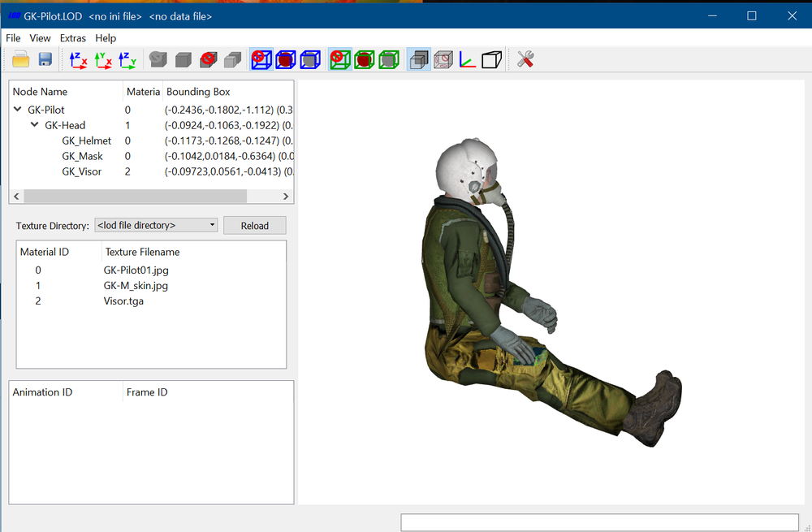Switch to the Z-Y axis view
The image size is (812, 532).
tap(127, 59)
